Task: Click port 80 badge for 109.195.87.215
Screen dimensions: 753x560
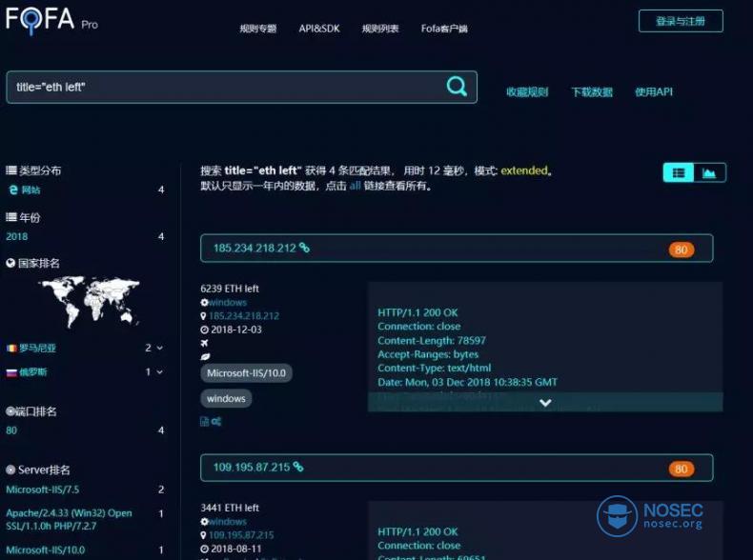Action: tap(681, 469)
